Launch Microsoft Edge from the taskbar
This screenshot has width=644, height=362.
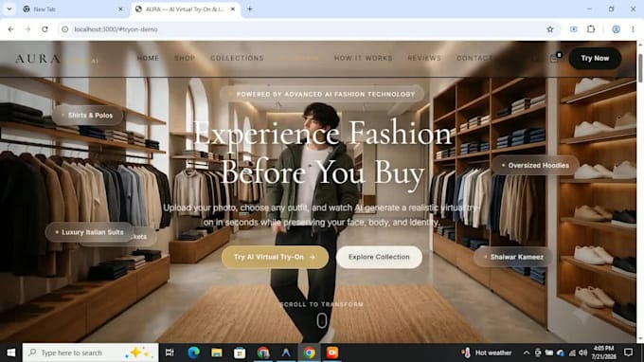(193, 353)
